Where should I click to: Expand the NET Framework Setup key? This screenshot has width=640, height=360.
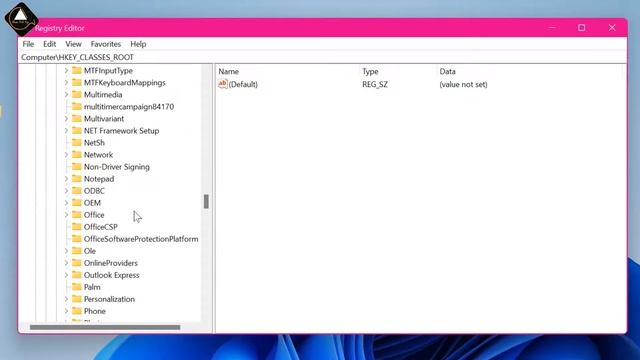click(66, 131)
